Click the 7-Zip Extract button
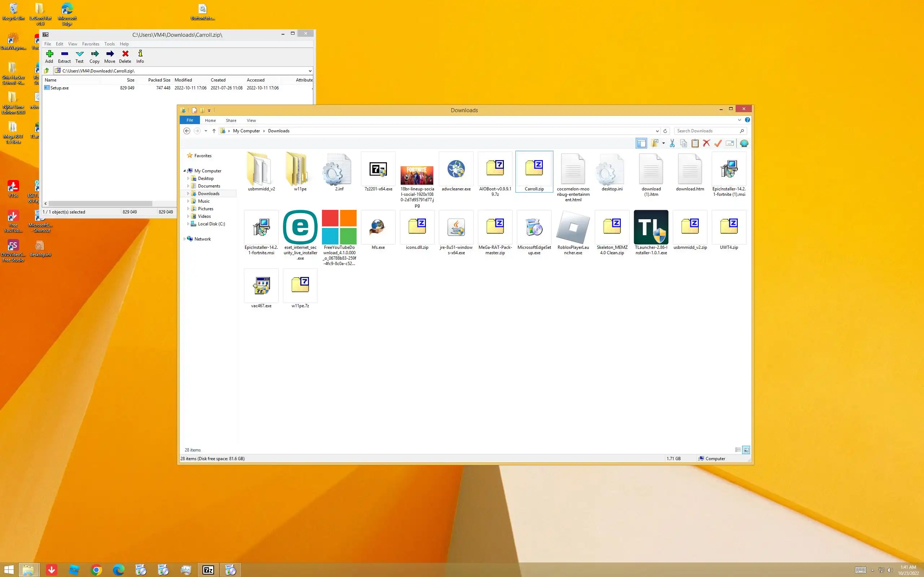This screenshot has height=577, width=924. coord(64,56)
